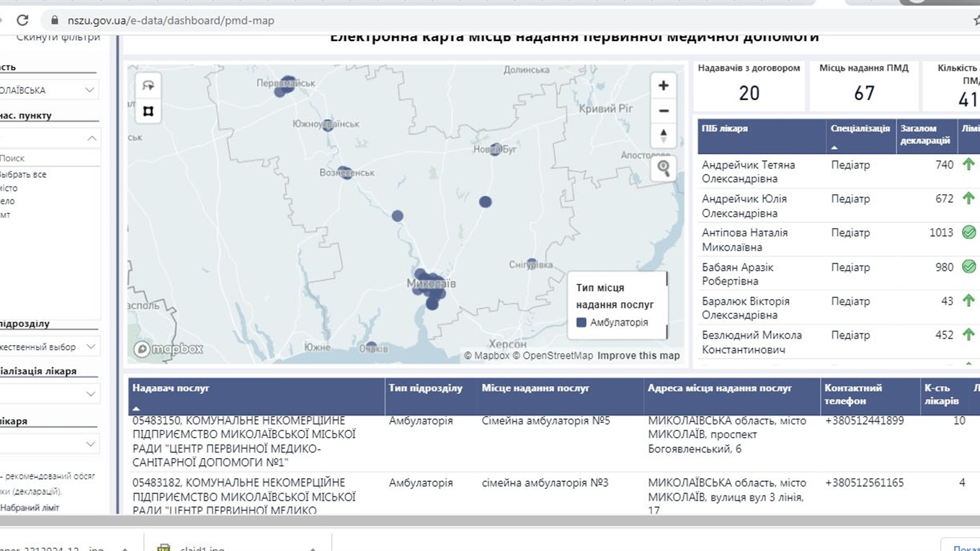Zoom in the map with the plus button
The height and width of the screenshot is (551, 980).
coord(664,86)
